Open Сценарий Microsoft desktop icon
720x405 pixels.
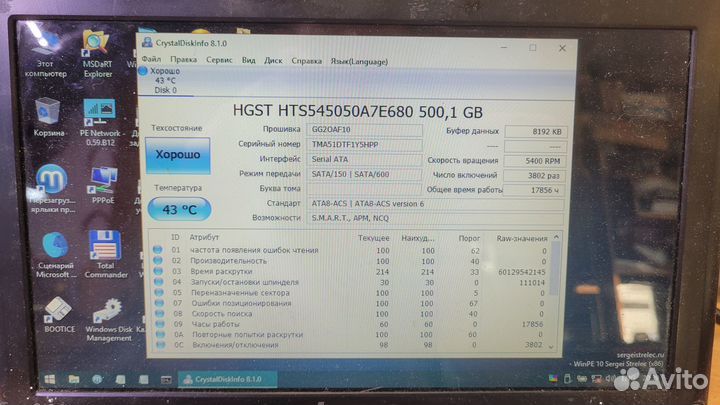tap(55, 255)
